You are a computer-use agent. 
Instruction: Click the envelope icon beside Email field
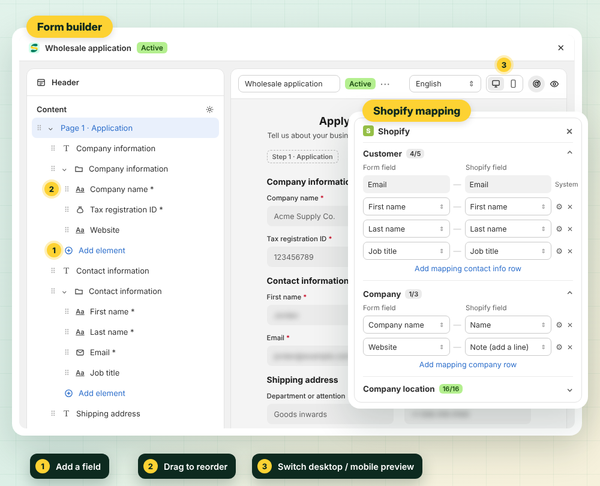click(x=80, y=352)
